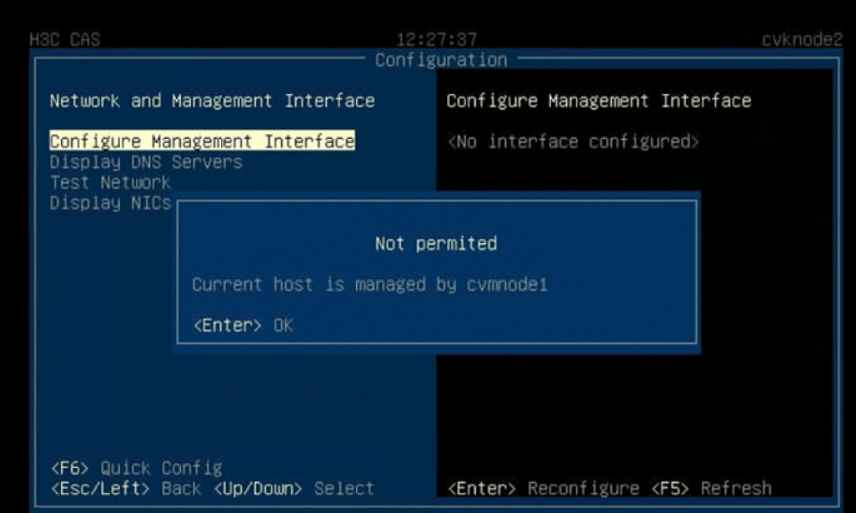Select Configure Management Interface menu entry
The height and width of the screenshot is (513, 856).
click(x=202, y=142)
